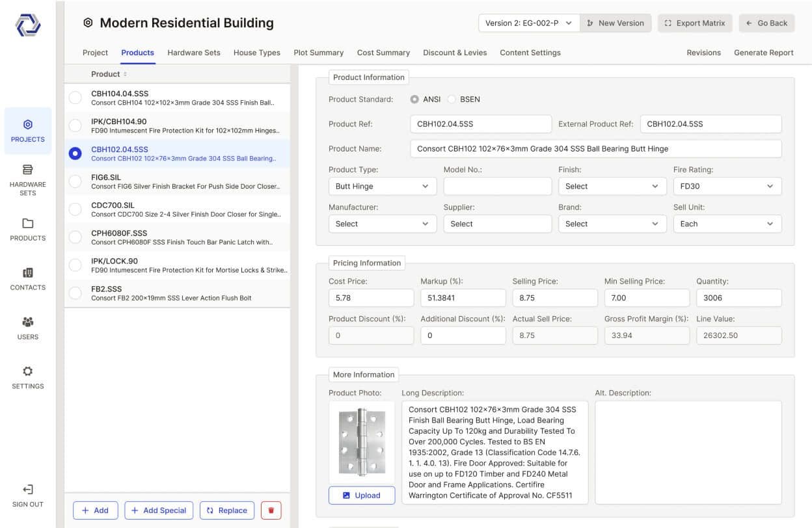Click the red trash delete button
The height and width of the screenshot is (528, 812).
(271, 510)
